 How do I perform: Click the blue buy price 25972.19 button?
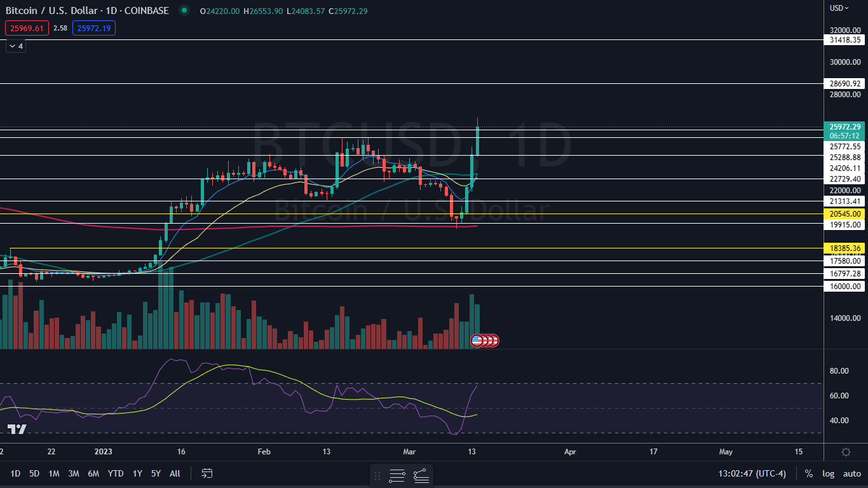coord(93,28)
